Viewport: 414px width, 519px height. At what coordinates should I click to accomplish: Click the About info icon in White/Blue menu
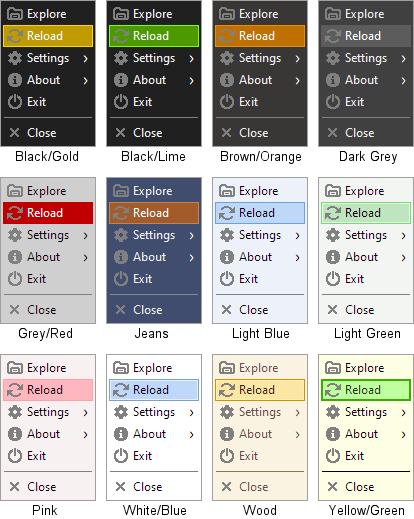(x=121, y=434)
